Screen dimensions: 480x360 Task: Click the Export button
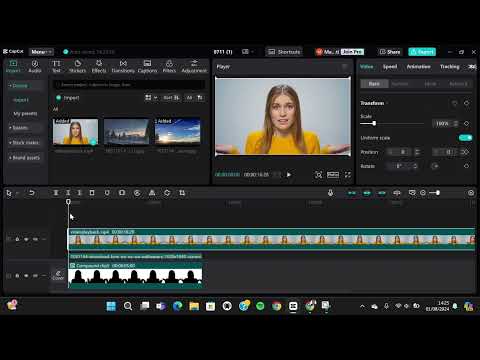(x=422, y=52)
